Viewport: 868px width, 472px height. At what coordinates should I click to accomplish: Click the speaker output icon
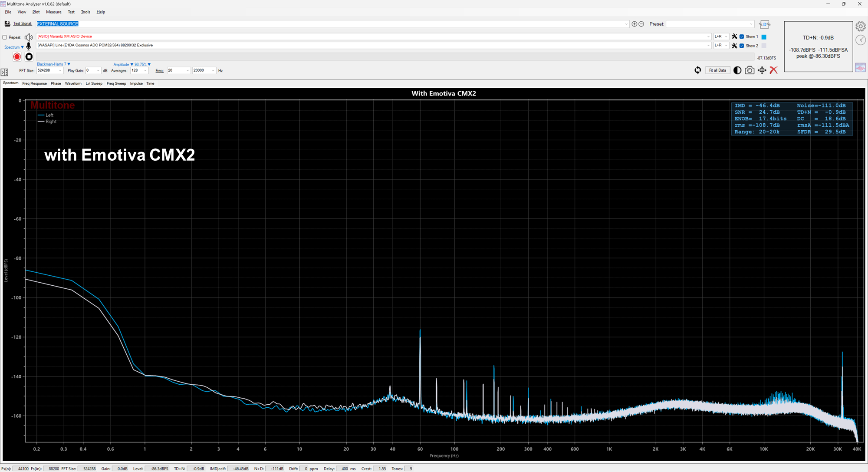click(29, 37)
